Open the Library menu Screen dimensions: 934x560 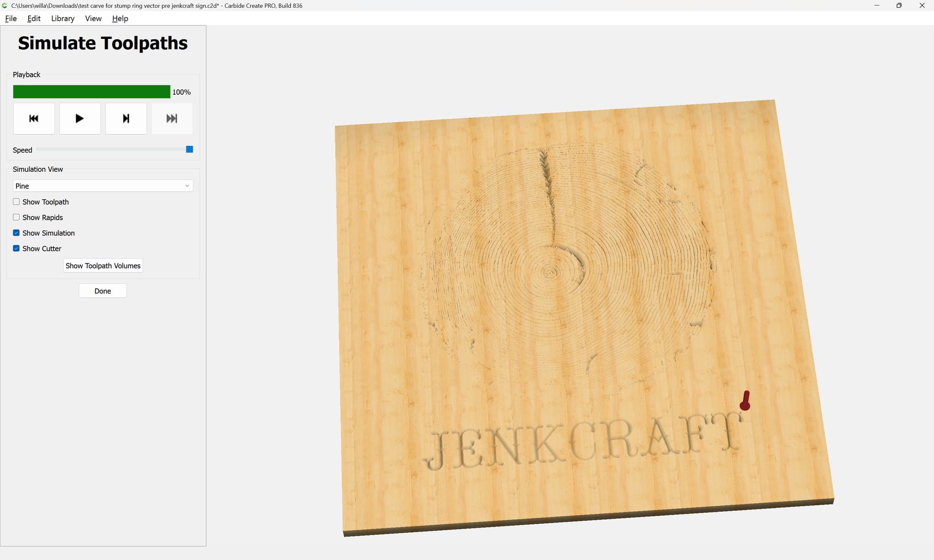point(63,18)
